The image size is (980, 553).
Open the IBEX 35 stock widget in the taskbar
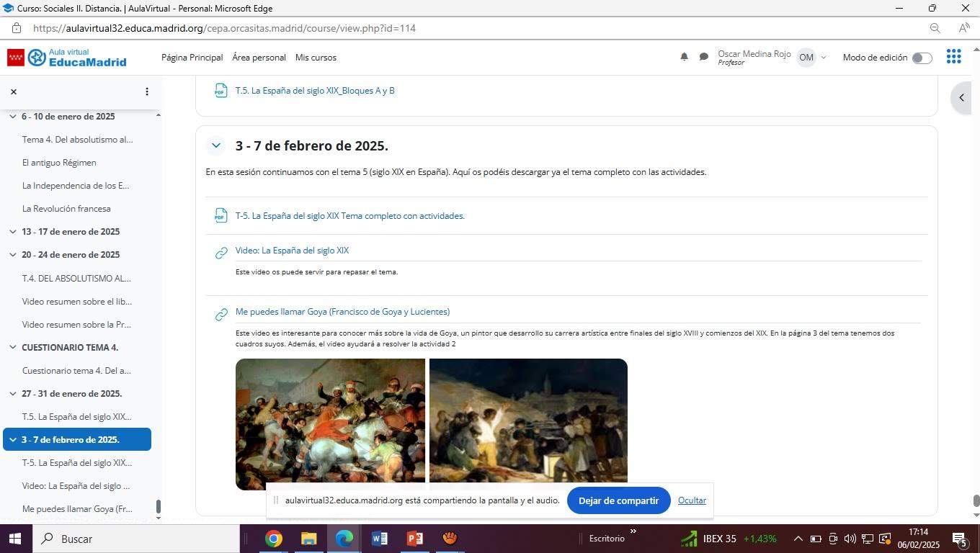(729, 539)
